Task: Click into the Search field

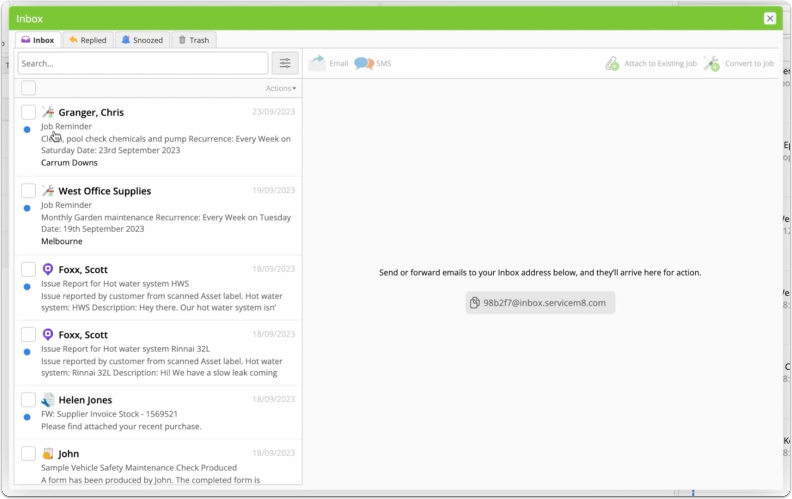Action: (x=143, y=63)
